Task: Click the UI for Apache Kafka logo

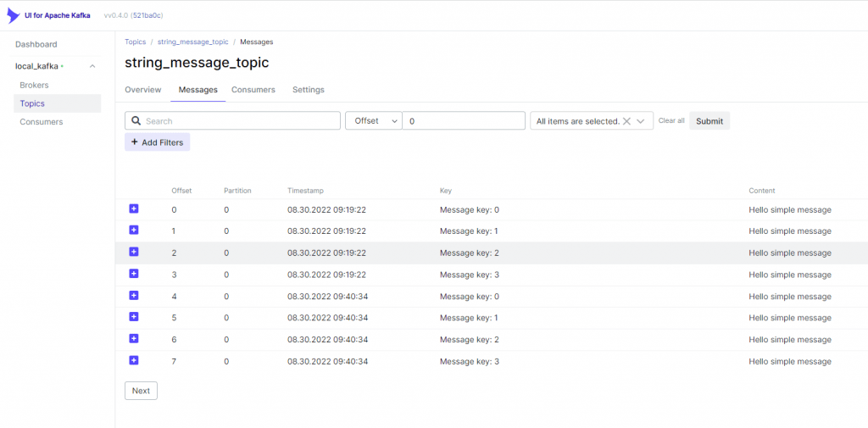Action: pyautogui.click(x=14, y=15)
